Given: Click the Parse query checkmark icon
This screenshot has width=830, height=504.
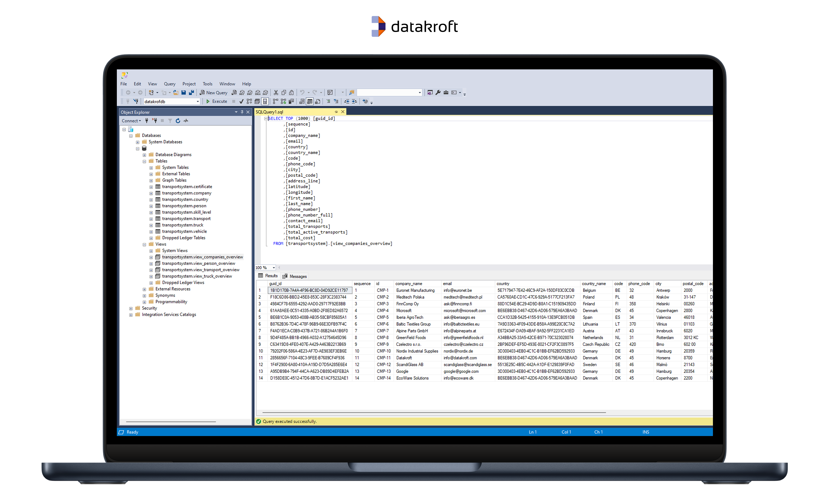Looking at the screenshot, I should [242, 101].
